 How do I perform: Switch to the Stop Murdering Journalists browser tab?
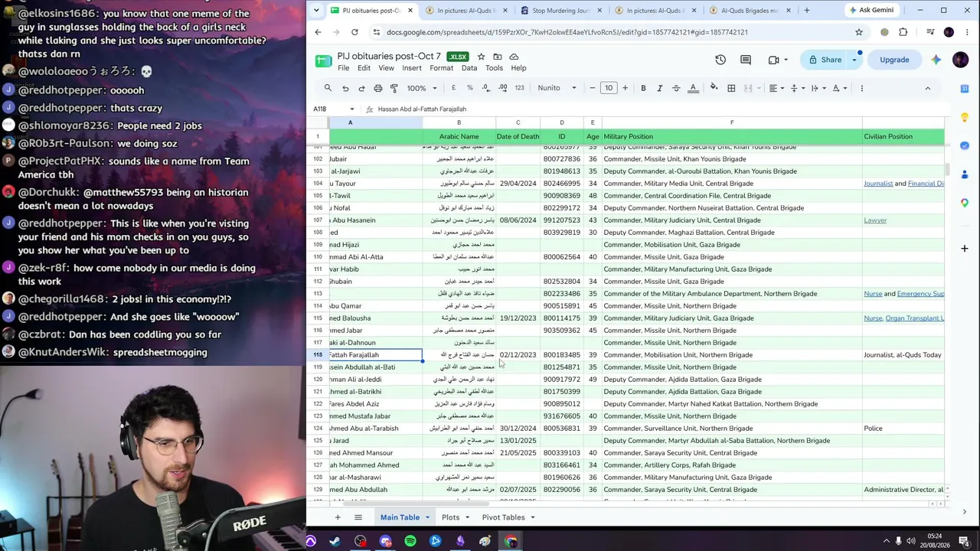coord(561,11)
